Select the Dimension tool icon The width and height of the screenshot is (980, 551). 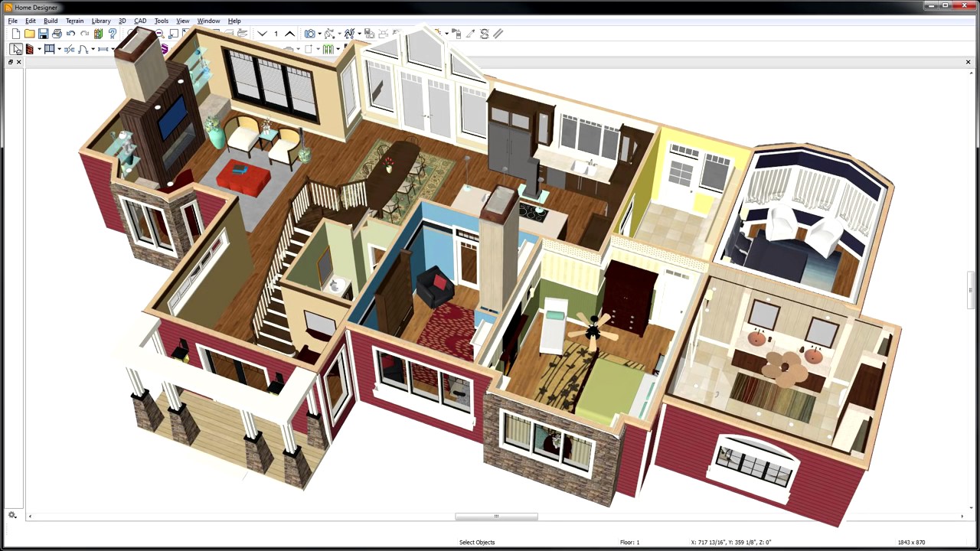click(103, 49)
